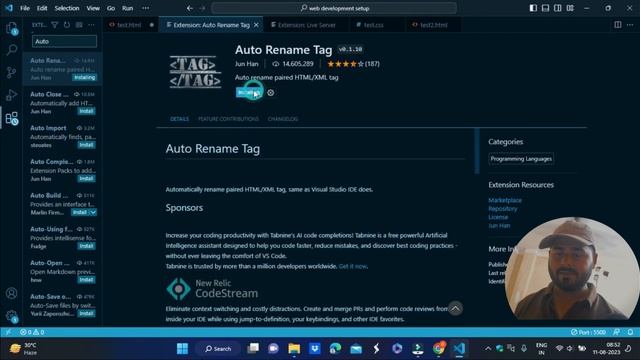The width and height of the screenshot is (640, 360).
Task: Open customize layout icon
Action: tap(570, 8)
